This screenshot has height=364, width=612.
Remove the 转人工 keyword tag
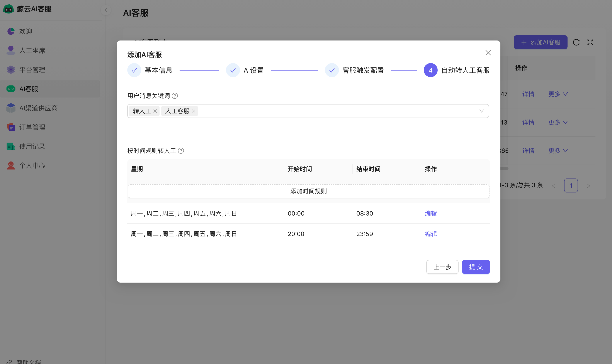pyautogui.click(x=155, y=111)
